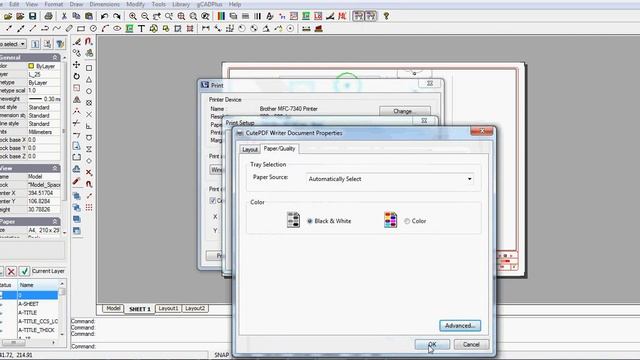The height and width of the screenshot is (360, 640).
Task: Open the selection dropdown above General panel
Action: (x=13, y=44)
